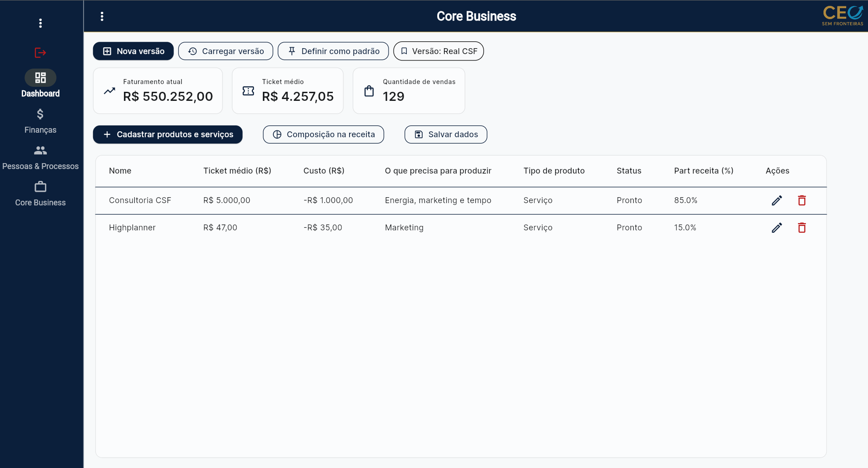
Task: Delete the Consultoria CSF row
Action: (802, 200)
